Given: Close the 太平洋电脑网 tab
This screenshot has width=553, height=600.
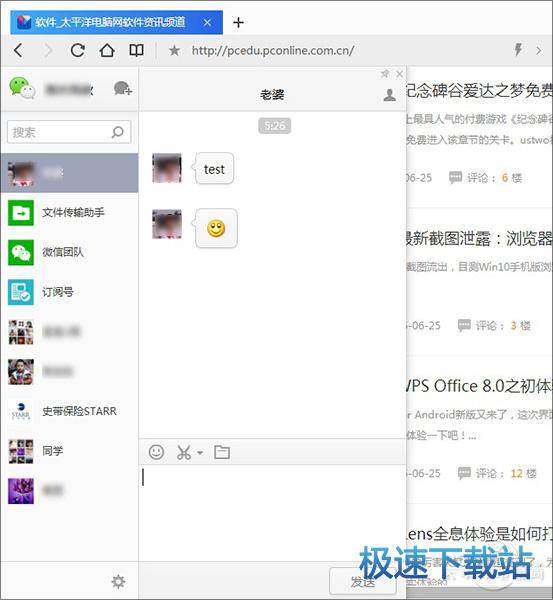Looking at the screenshot, I should [x=207, y=23].
